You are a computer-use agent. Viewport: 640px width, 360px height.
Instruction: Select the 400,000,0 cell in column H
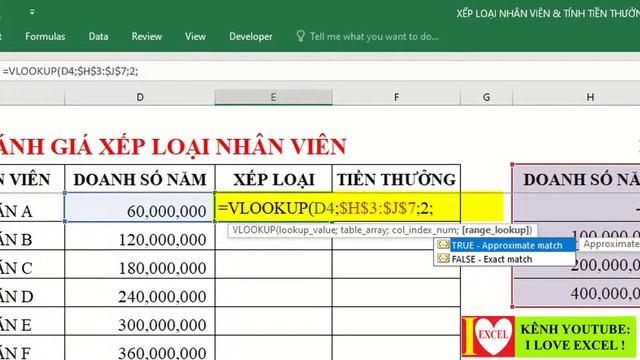[576, 293]
